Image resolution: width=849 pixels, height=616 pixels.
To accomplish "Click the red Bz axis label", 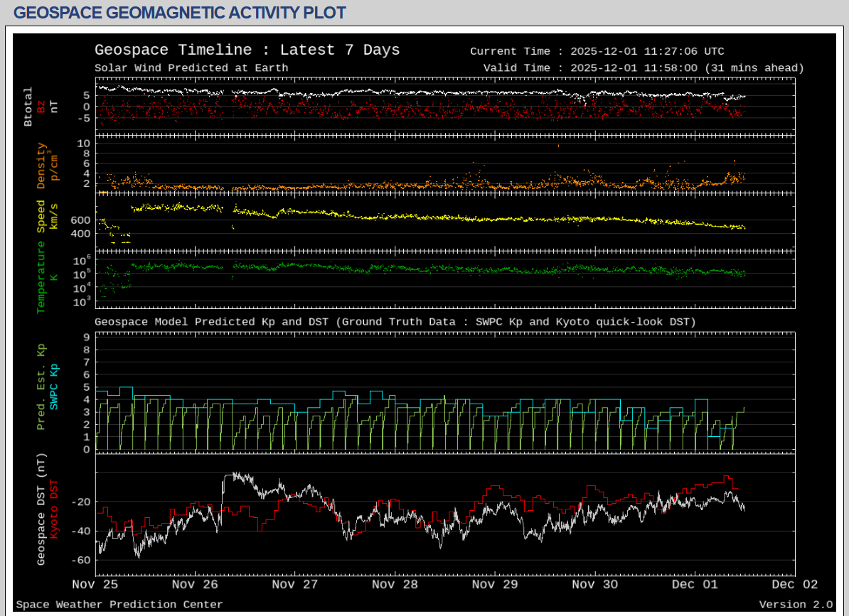I will click(x=41, y=107).
